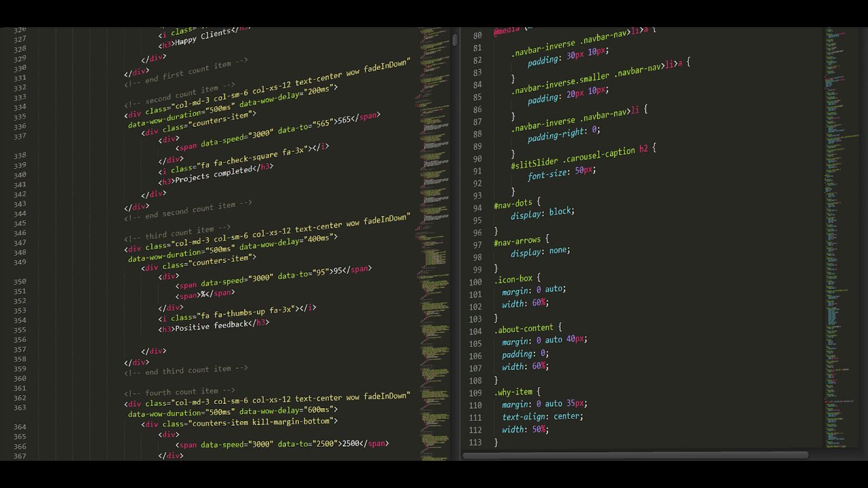Click the '.why-item' selector
The height and width of the screenshot is (488, 868).
pos(513,392)
